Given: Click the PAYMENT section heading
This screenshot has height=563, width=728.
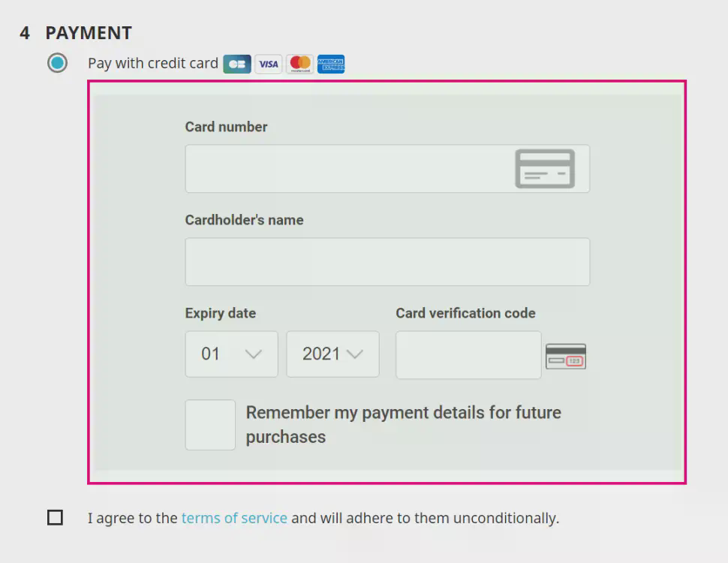Looking at the screenshot, I should (88, 33).
